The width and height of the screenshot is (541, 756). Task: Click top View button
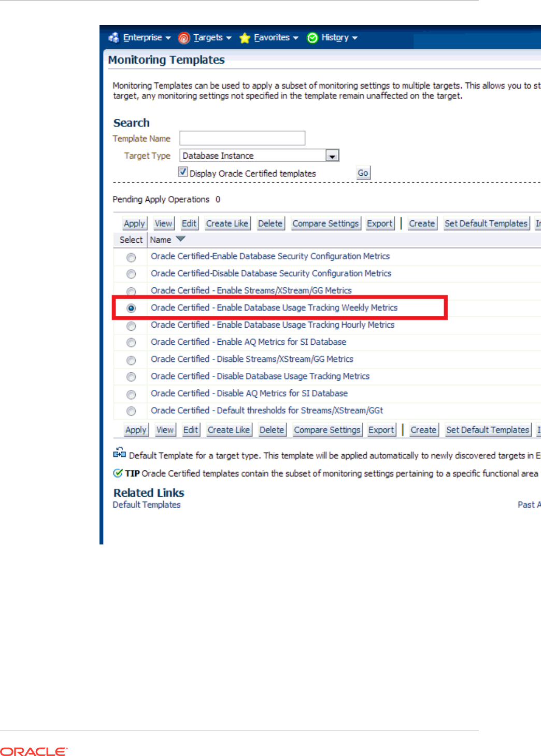pyautogui.click(x=163, y=223)
